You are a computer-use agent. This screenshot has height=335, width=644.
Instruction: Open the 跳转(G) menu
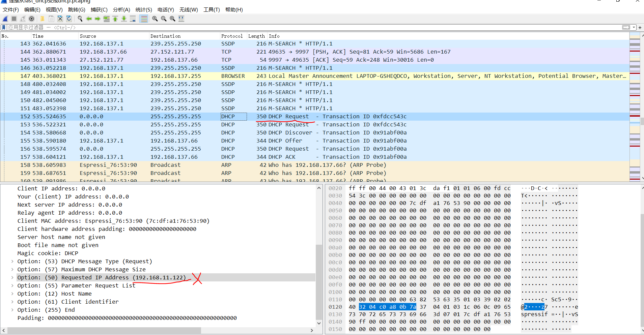[x=77, y=10]
